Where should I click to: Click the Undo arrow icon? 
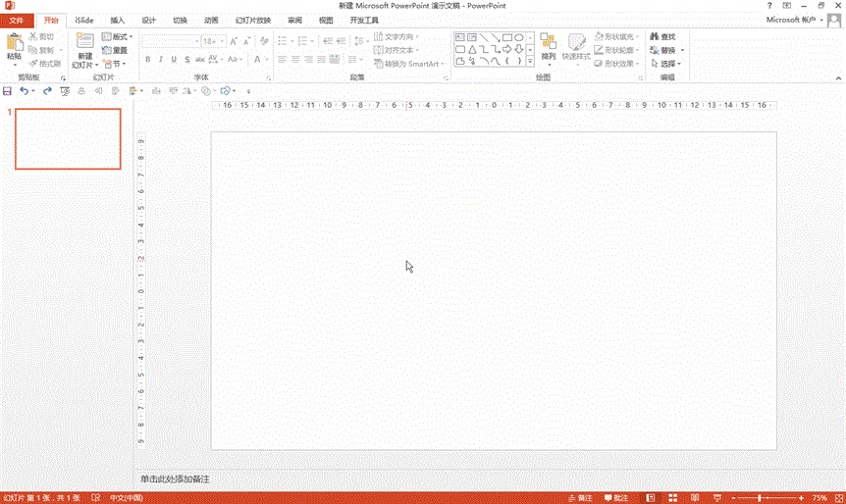[x=25, y=91]
